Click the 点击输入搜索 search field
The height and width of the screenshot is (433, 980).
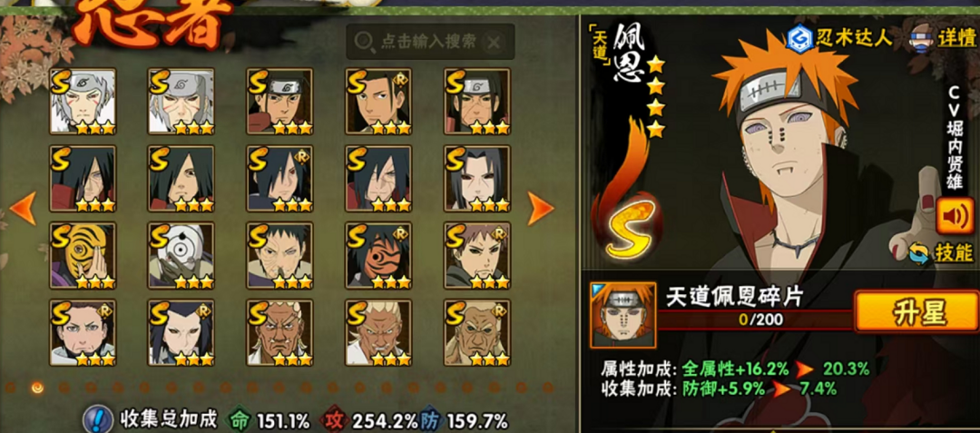tap(428, 42)
